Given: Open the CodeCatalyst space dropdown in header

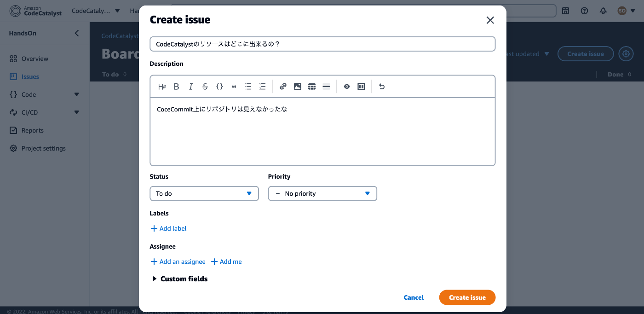Looking at the screenshot, I should pyautogui.click(x=96, y=11).
